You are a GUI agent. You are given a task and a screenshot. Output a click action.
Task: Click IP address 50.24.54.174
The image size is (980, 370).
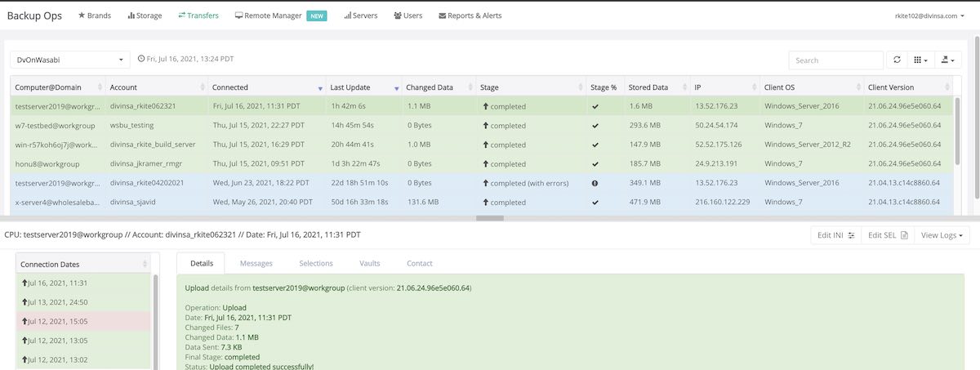(716, 126)
